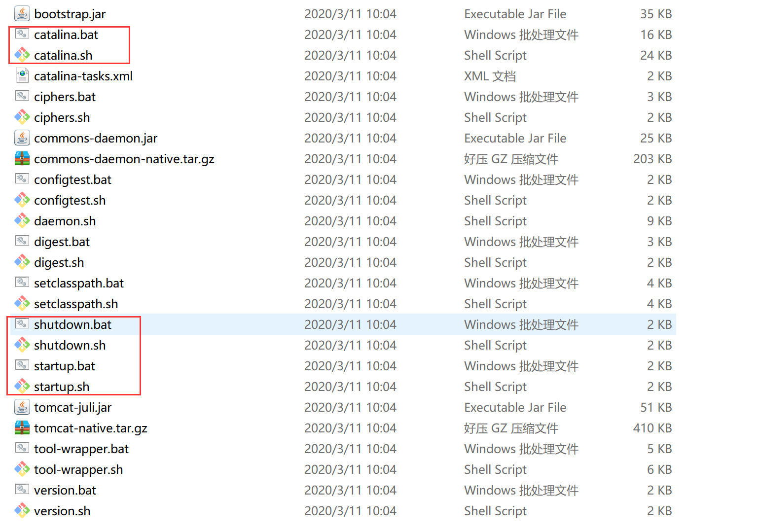Click the commons-daemon.jar Java icon
The width and height of the screenshot is (759, 532).
click(x=22, y=138)
